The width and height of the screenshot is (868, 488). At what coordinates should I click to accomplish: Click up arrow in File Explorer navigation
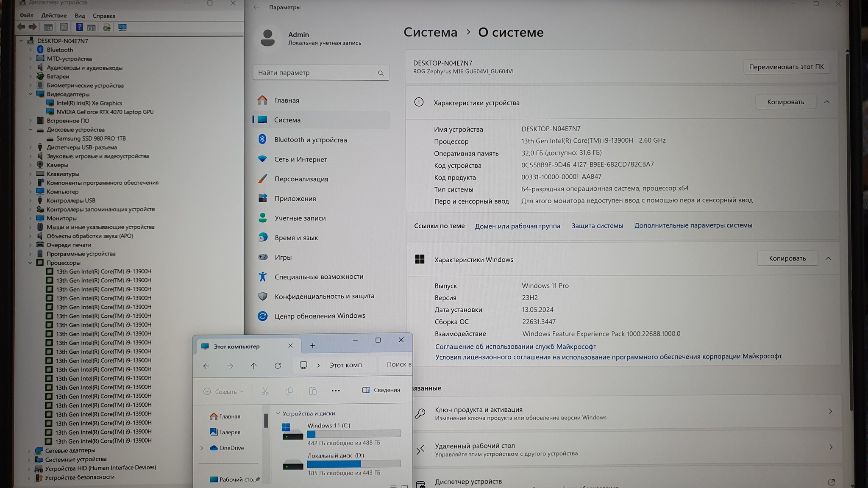coord(253,366)
